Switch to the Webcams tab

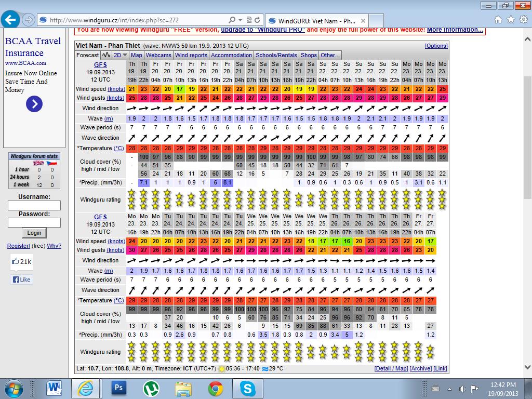[158, 55]
